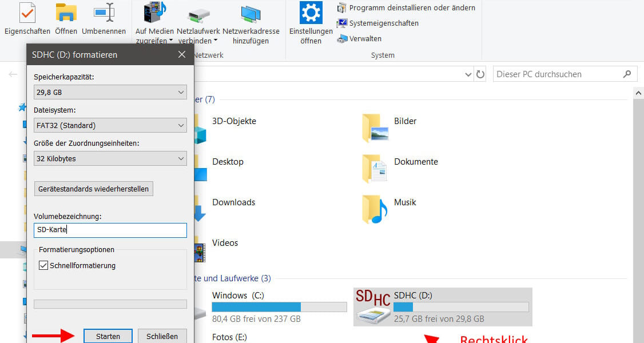Click the back navigation arrow
The image size is (644, 343).
[13, 74]
